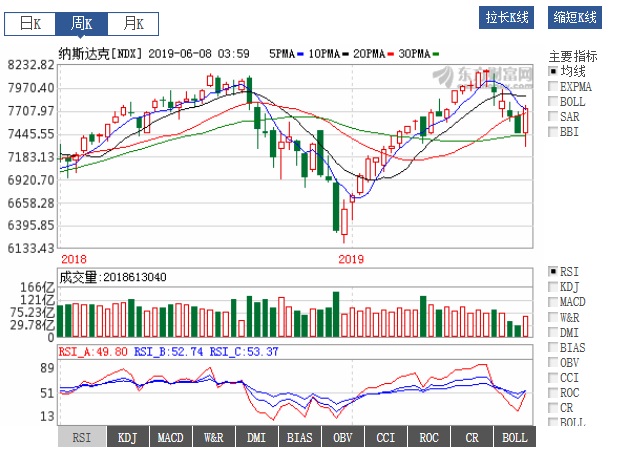Screen dimensions: 623x454
Task: Switch to CCI tab in bottom bar
Action: (x=385, y=437)
